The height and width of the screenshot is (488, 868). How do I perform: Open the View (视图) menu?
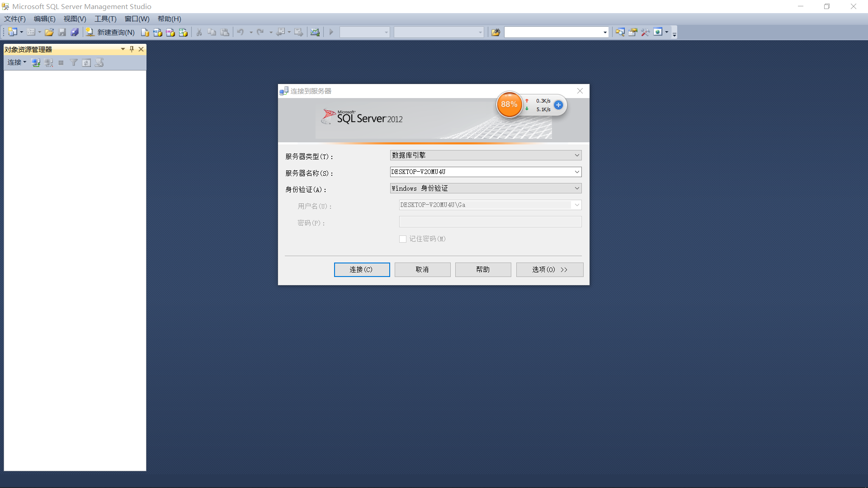pyautogui.click(x=75, y=19)
